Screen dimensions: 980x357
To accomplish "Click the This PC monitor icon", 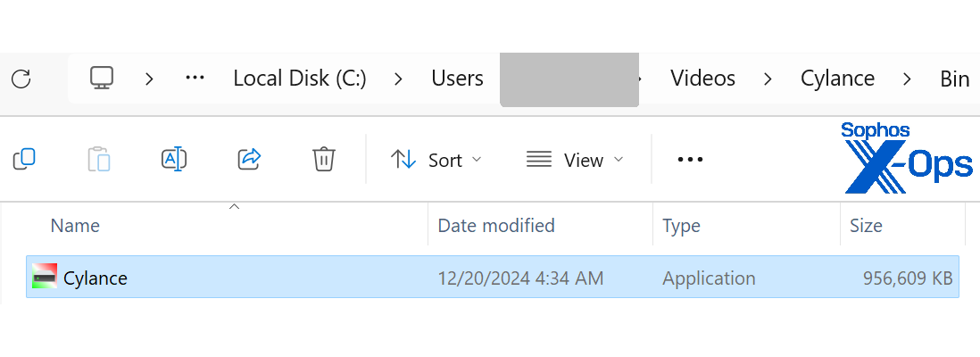I will click(102, 79).
